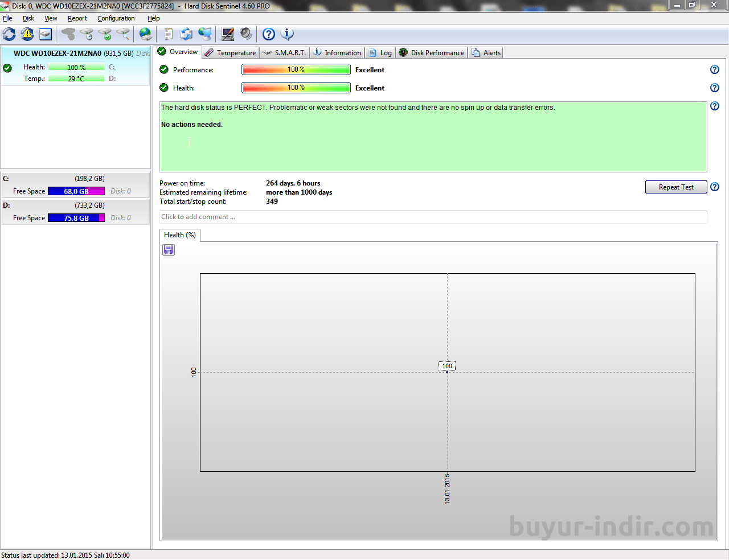Image resolution: width=729 pixels, height=560 pixels.
Task: Click the Performance 100% gradient bar
Action: tap(296, 69)
